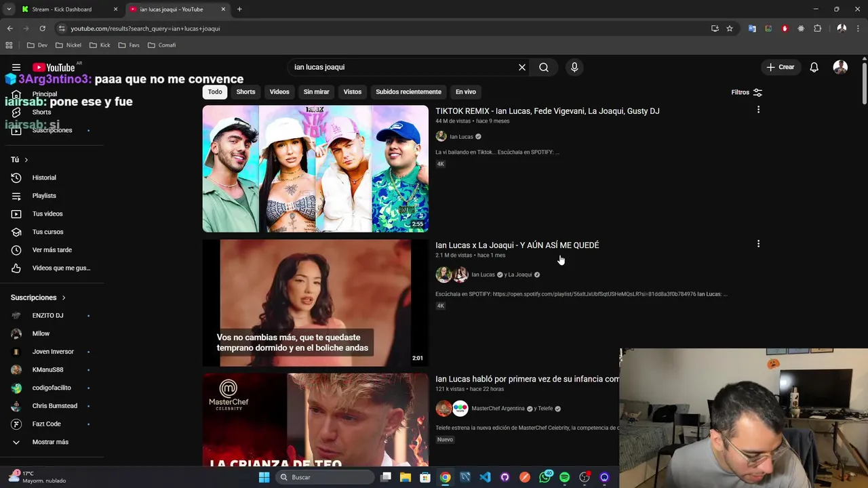Go back in Chrome
Screen dimensions: 868x488
(x=9, y=28)
